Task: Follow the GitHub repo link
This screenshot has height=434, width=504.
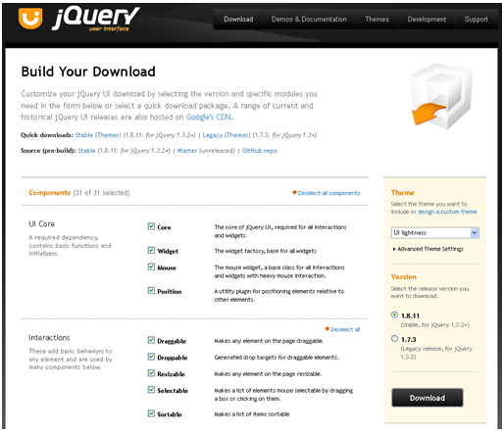Action: [x=260, y=151]
